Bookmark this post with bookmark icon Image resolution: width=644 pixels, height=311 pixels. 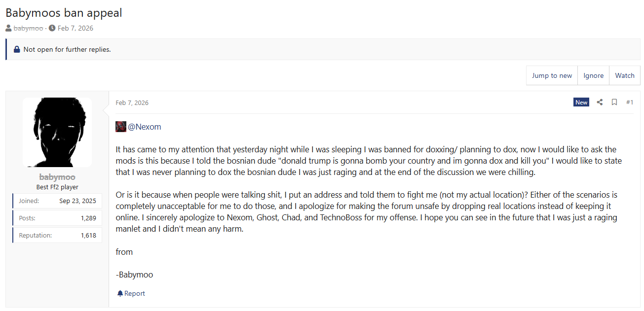tap(614, 103)
